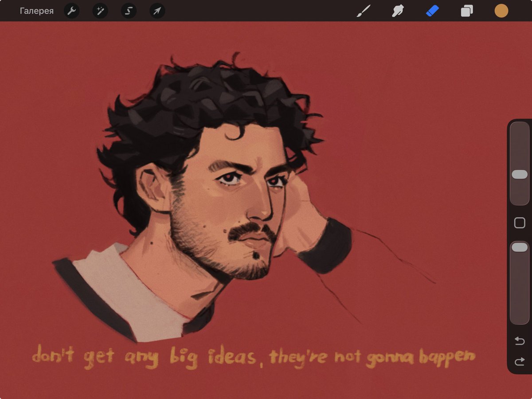Select the Brush paint tool
Screen dimensions: 532x399
click(x=364, y=11)
